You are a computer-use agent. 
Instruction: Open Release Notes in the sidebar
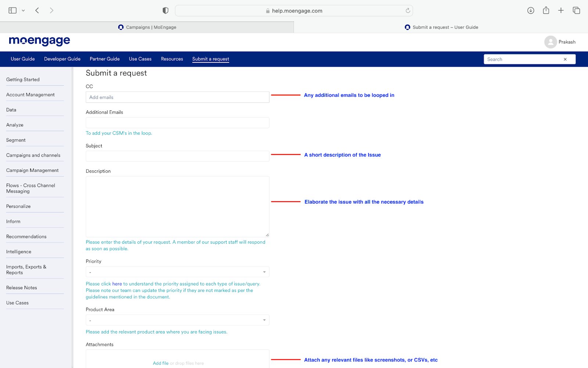point(22,287)
